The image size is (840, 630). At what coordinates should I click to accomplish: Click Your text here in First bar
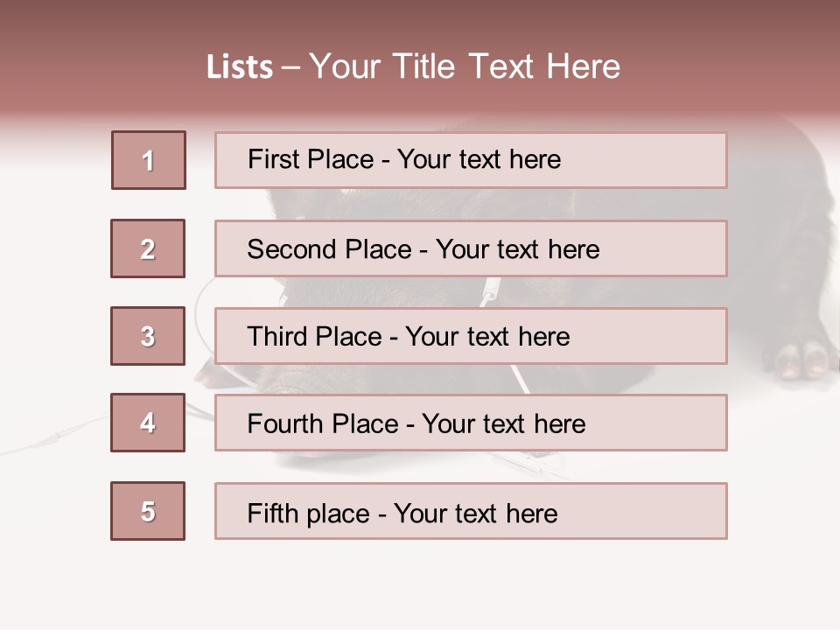point(479,159)
